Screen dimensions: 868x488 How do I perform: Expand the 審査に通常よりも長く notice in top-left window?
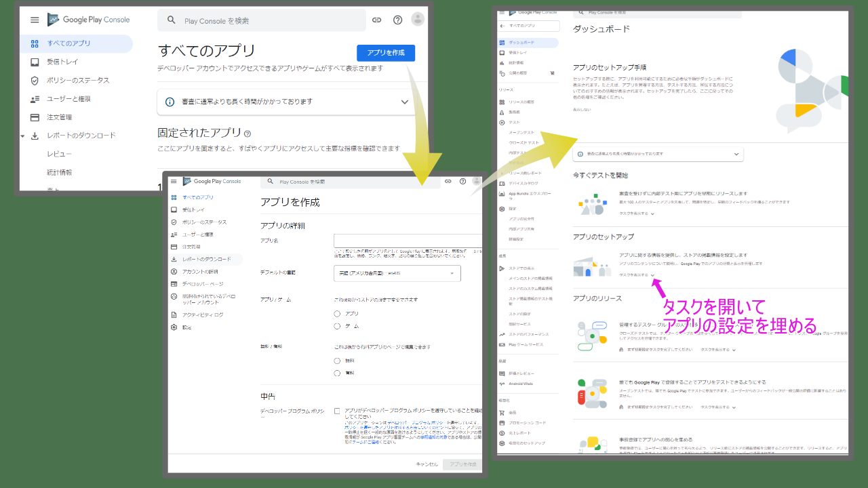[x=405, y=102]
